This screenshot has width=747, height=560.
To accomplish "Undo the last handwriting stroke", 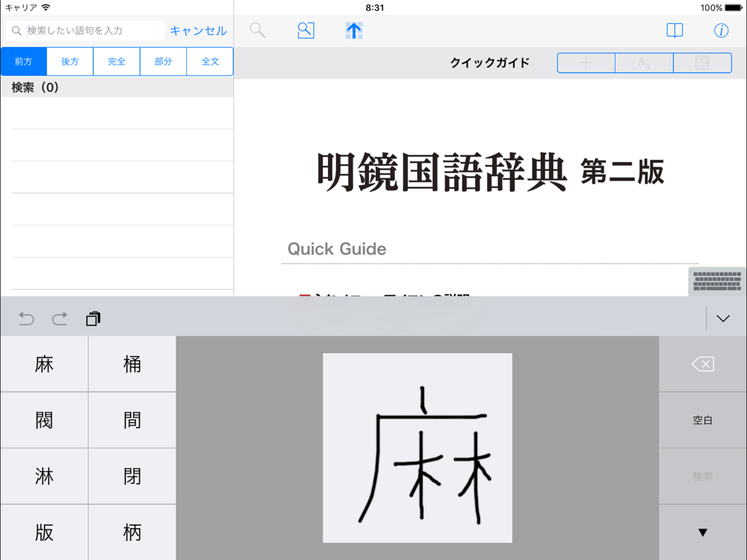I will coord(26,319).
